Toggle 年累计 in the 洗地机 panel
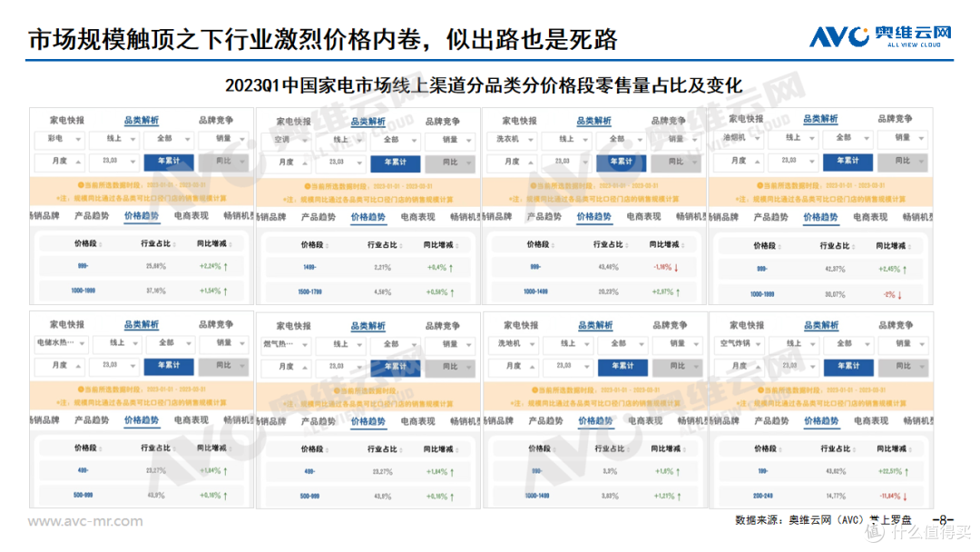Viewport: 980px width, 552px height. point(622,366)
